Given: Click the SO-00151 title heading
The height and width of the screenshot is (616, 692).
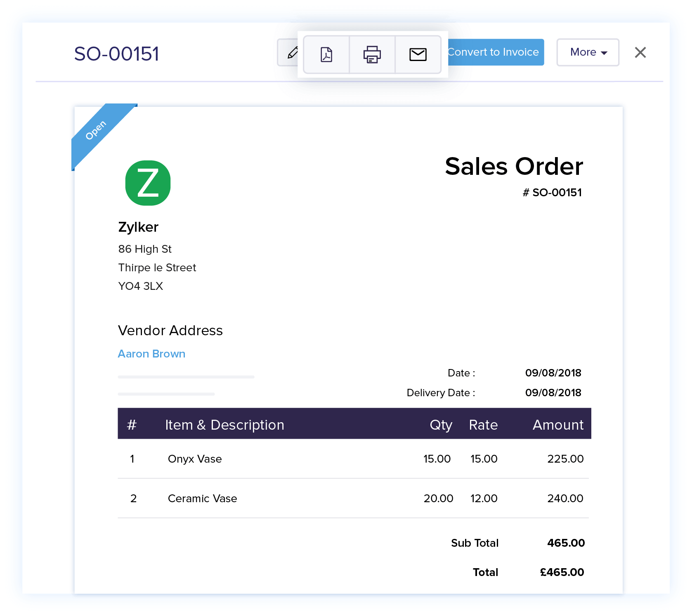Looking at the screenshot, I should point(116,54).
